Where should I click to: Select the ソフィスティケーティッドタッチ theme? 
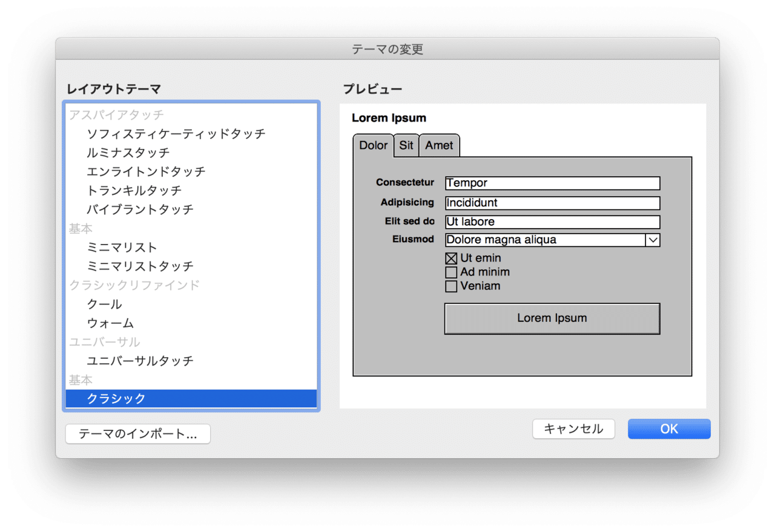(176, 134)
